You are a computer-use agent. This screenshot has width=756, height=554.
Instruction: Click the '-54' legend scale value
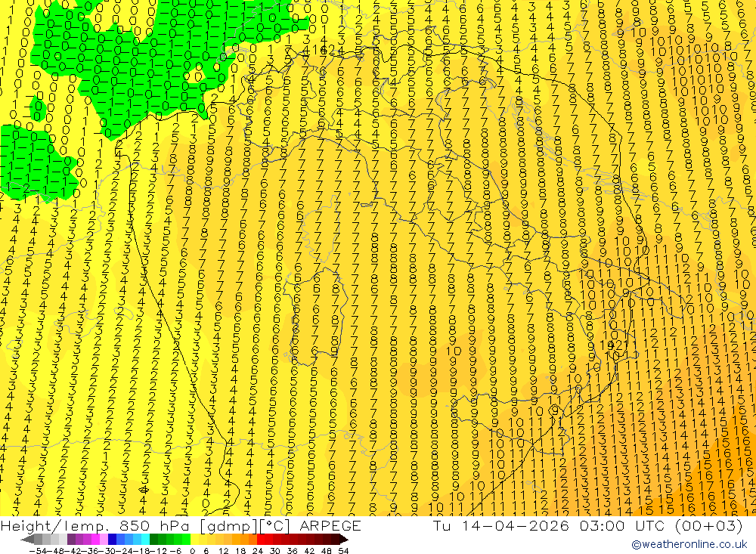coord(37,551)
